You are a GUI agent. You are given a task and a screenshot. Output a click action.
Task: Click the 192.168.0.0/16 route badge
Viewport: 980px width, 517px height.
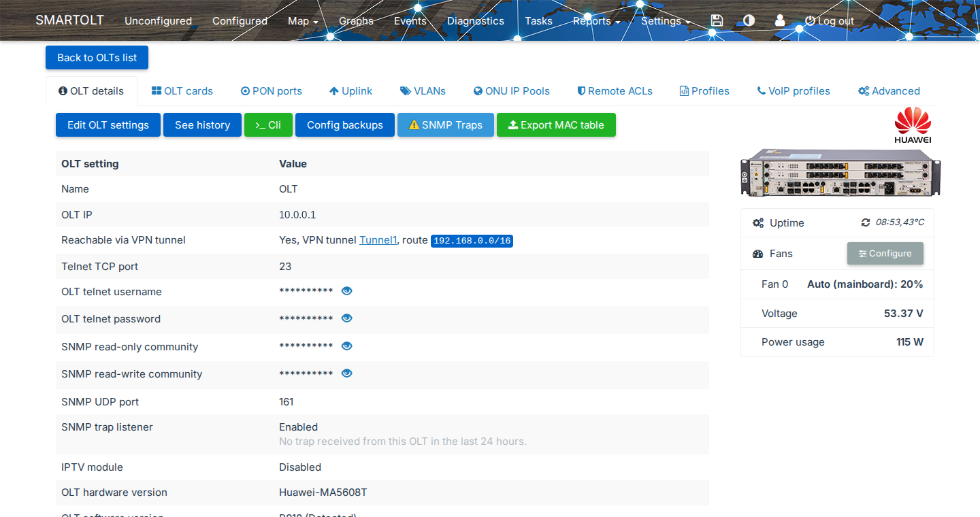(x=472, y=241)
